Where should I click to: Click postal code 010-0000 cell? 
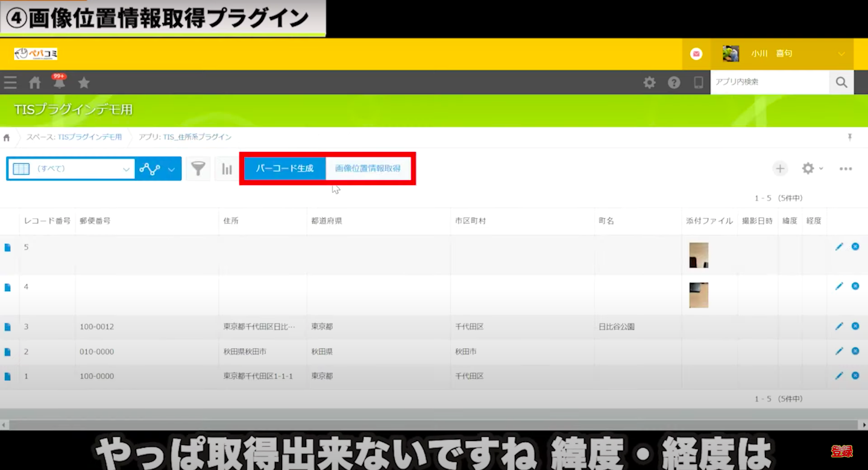coord(96,351)
